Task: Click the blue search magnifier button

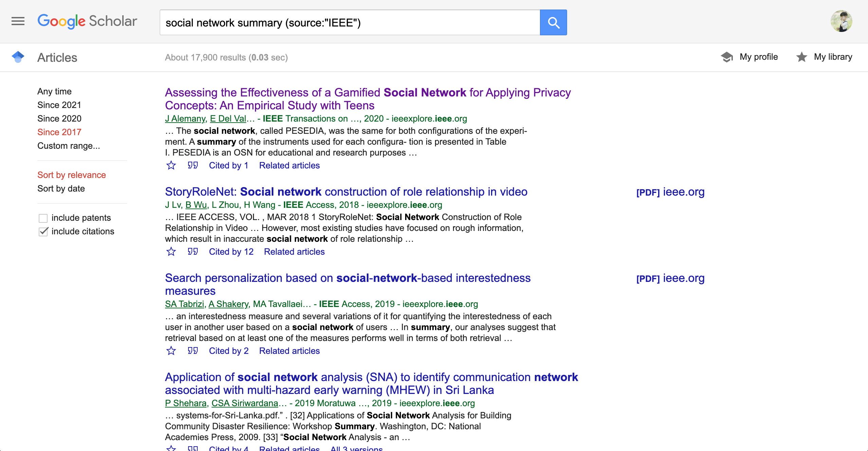Action: tap(553, 22)
